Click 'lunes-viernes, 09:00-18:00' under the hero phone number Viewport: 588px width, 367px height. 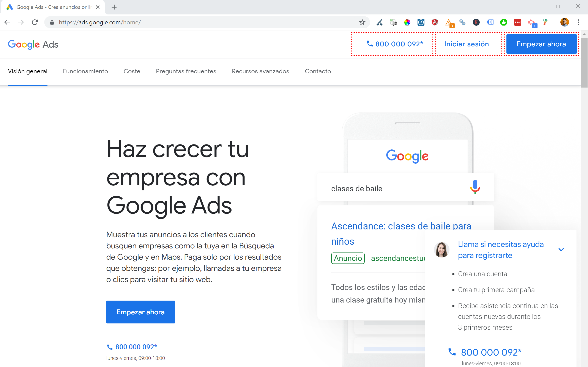click(136, 358)
